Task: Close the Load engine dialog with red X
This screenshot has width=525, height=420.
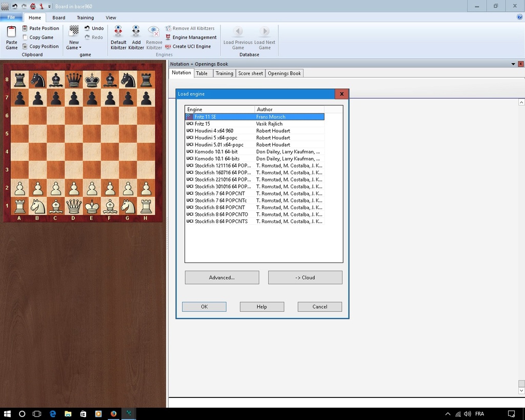Action: [342, 94]
